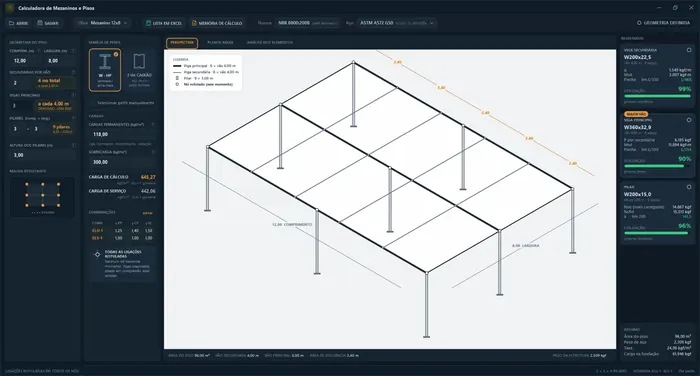Click the Secundárias por vão field
700x376 pixels.
coord(21,83)
